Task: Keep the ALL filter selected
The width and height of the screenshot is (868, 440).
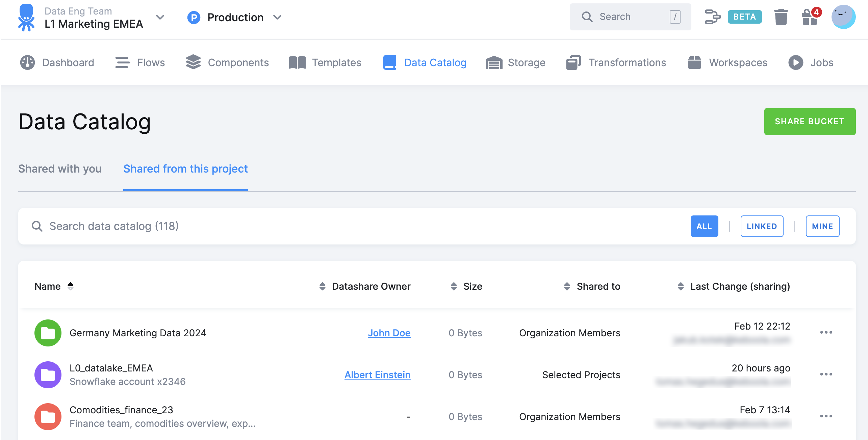Action: point(704,226)
